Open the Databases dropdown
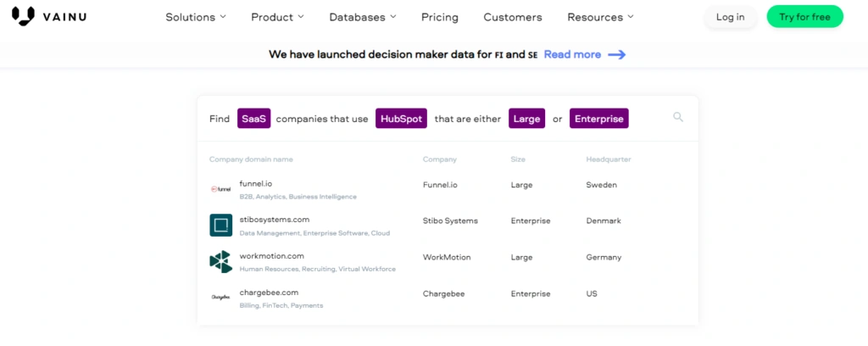868x346 pixels. 363,17
